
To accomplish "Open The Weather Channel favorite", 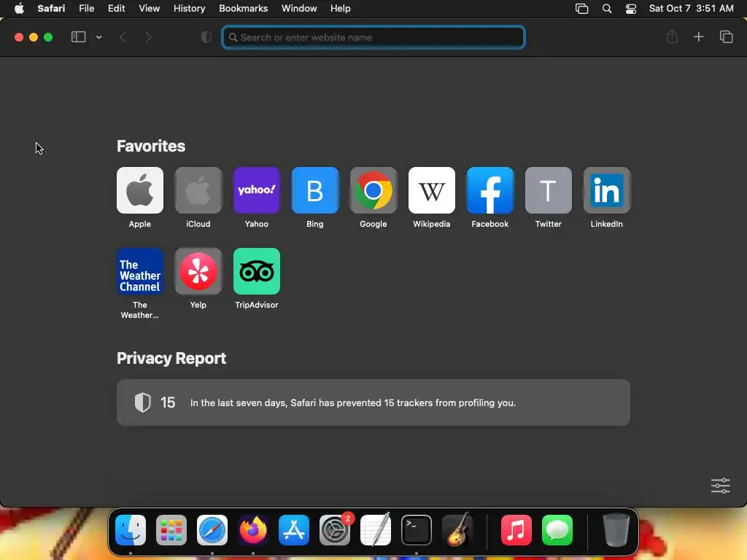I will 139,271.
